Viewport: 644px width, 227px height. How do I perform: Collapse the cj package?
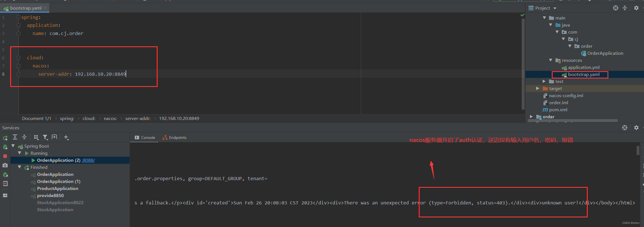point(563,39)
